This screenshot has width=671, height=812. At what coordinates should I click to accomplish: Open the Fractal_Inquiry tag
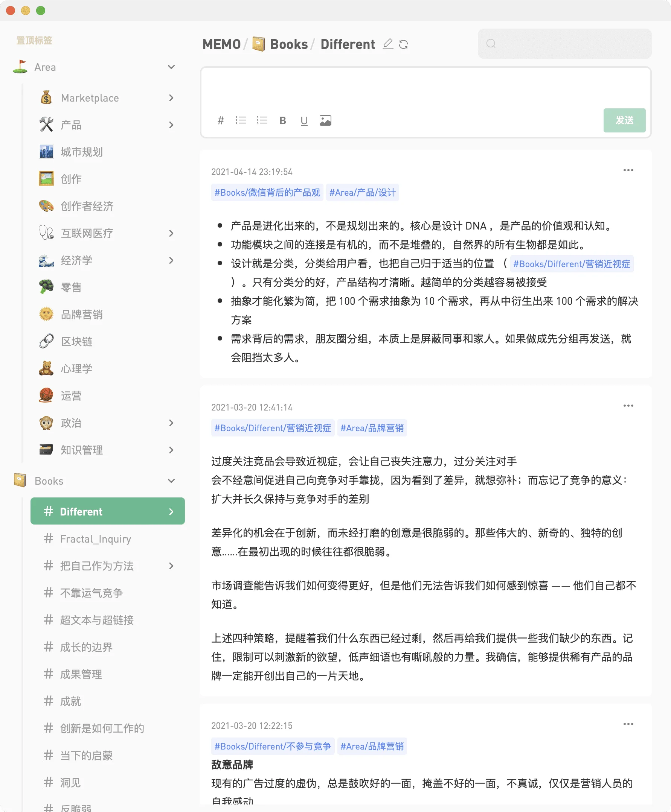coord(107,538)
